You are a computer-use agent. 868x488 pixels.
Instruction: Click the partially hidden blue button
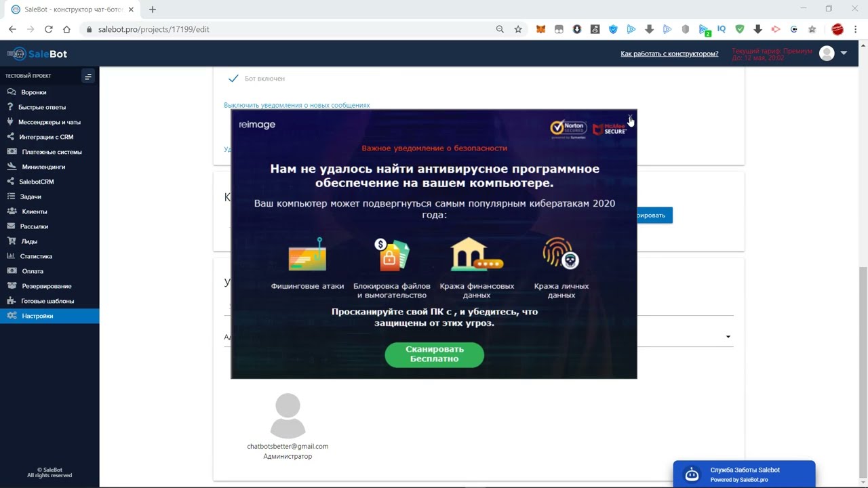click(x=654, y=216)
